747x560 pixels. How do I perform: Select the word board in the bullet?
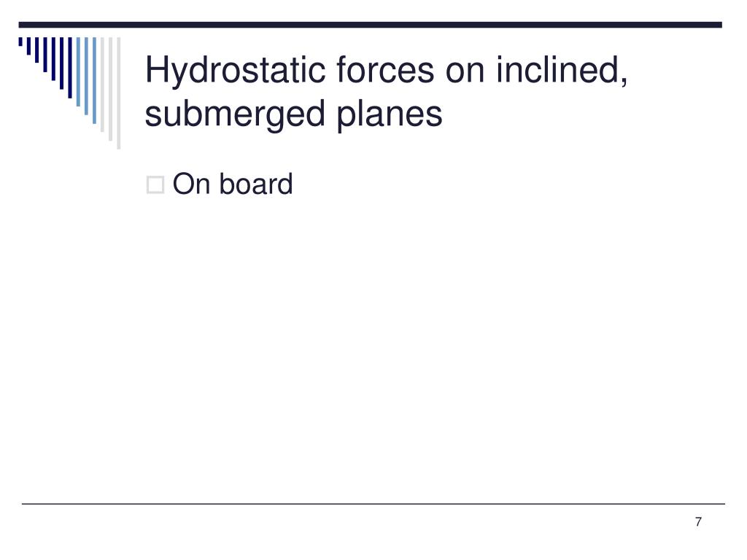click(256, 184)
